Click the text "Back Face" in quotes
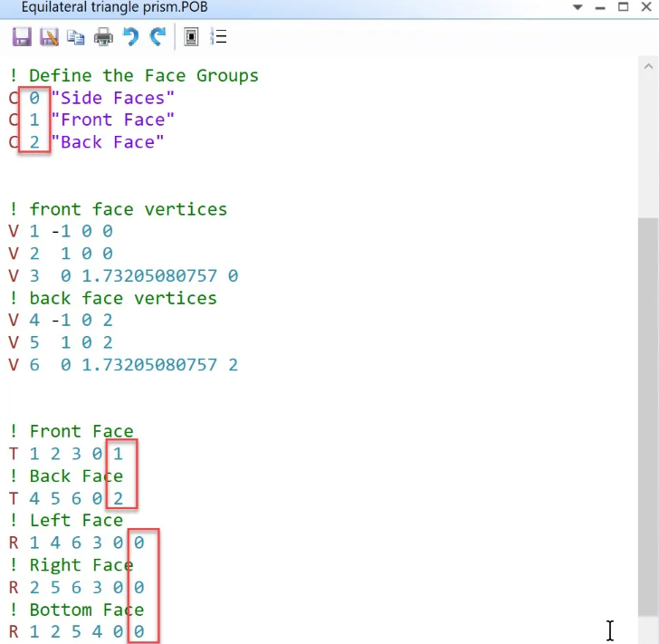This screenshot has width=659, height=644. pos(107,142)
